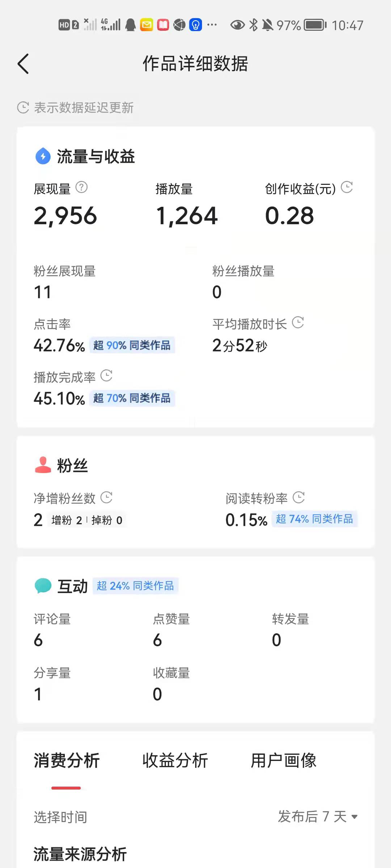Switch to the 收益分析 tab
Viewport: 391px width, 868px height.
pyautogui.click(x=175, y=760)
